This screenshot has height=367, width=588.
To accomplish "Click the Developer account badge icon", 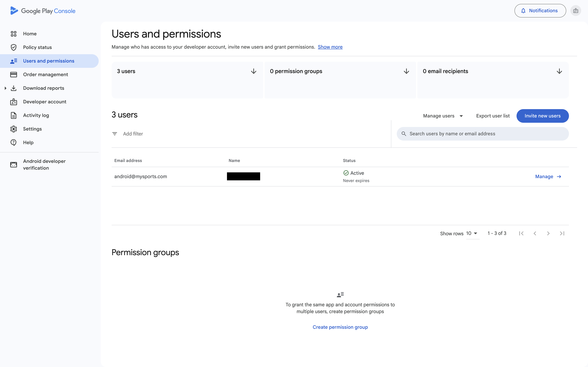I will coord(14,102).
